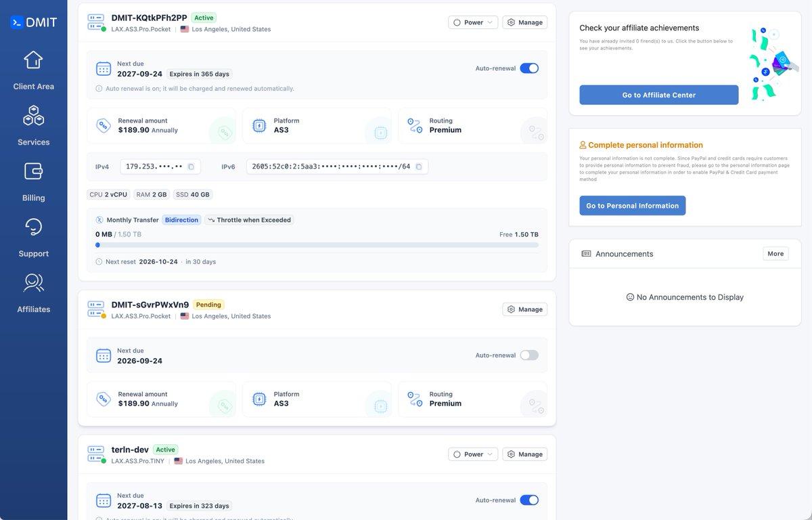Click Go to Affiliate Center button
Screen dimensions: 812x520
pyautogui.click(x=658, y=95)
